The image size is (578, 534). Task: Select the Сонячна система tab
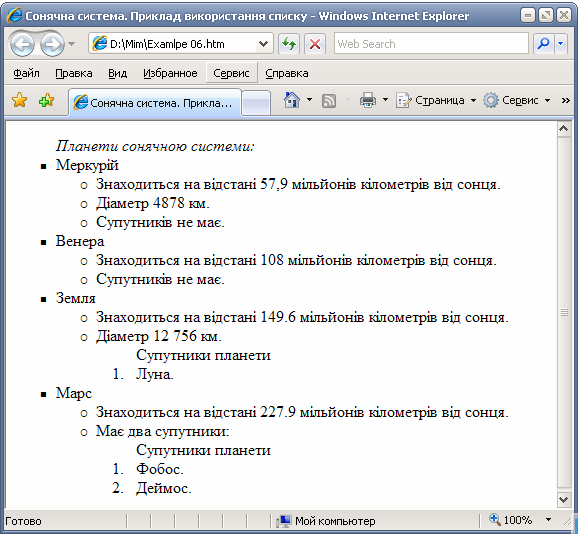tap(155, 102)
